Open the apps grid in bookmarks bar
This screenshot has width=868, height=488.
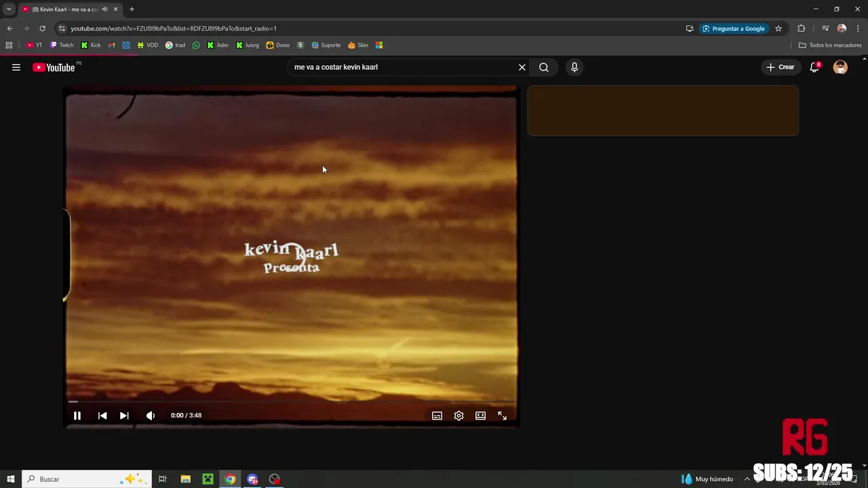pyautogui.click(x=9, y=45)
